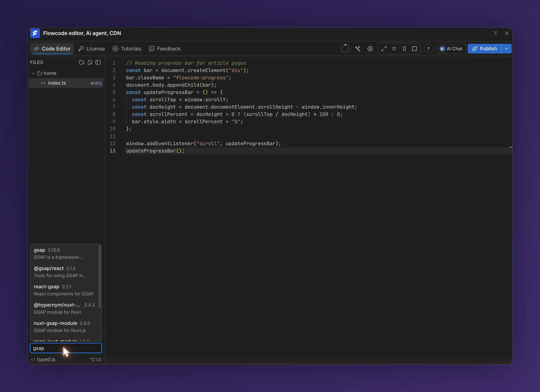This screenshot has height=392, width=540.
Task: Select the small window size icon
Action: coord(394,49)
